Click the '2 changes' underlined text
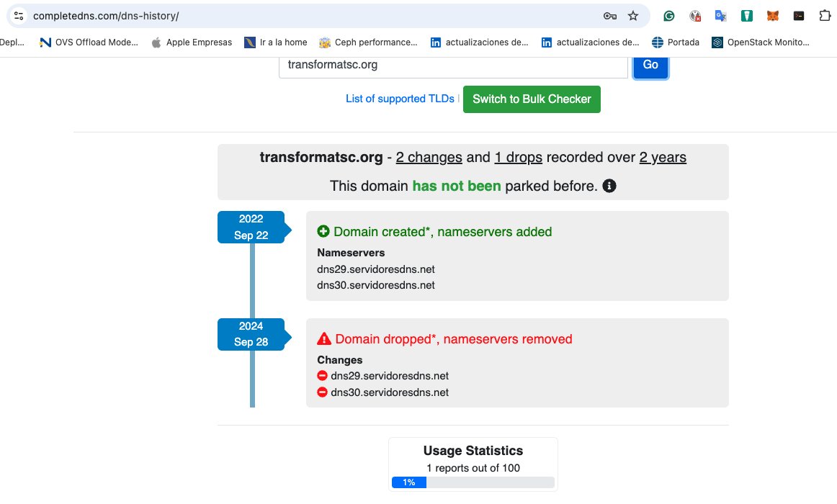837x504 pixels. point(429,158)
